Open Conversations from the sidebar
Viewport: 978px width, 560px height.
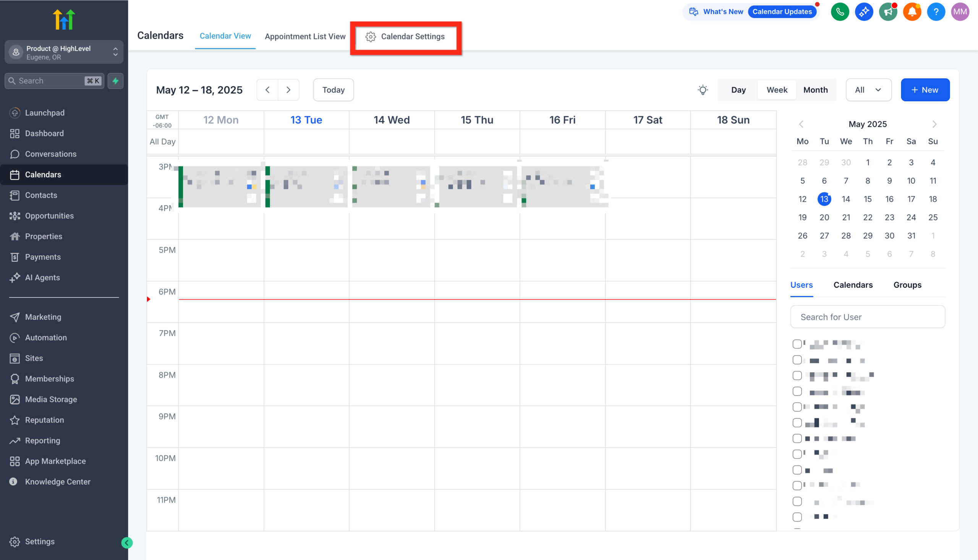tap(50, 154)
